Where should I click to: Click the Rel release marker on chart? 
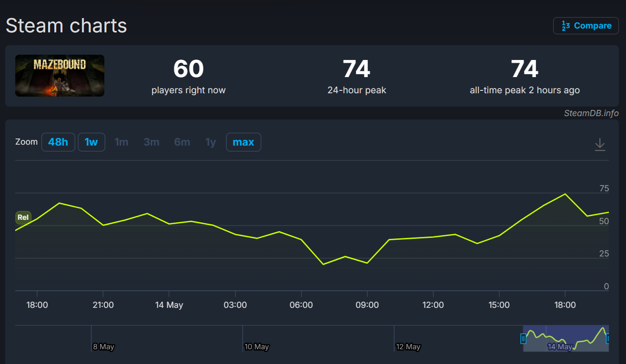(x=23, y=217)
